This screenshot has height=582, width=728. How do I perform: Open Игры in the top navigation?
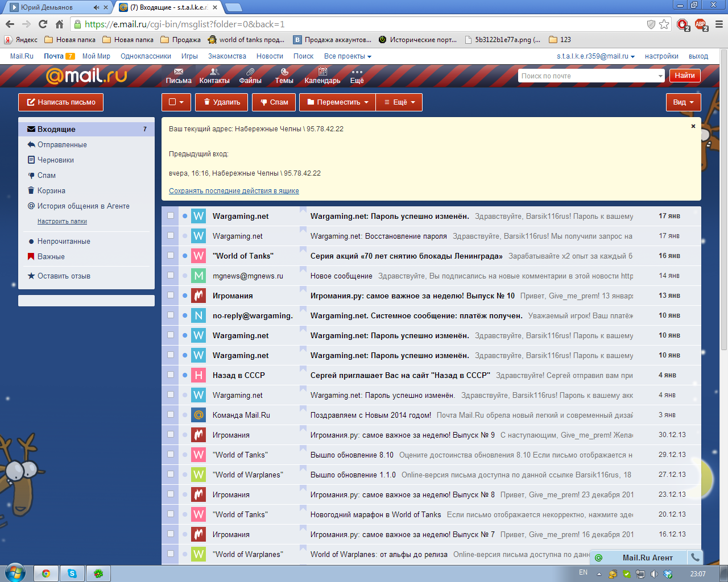189,56
